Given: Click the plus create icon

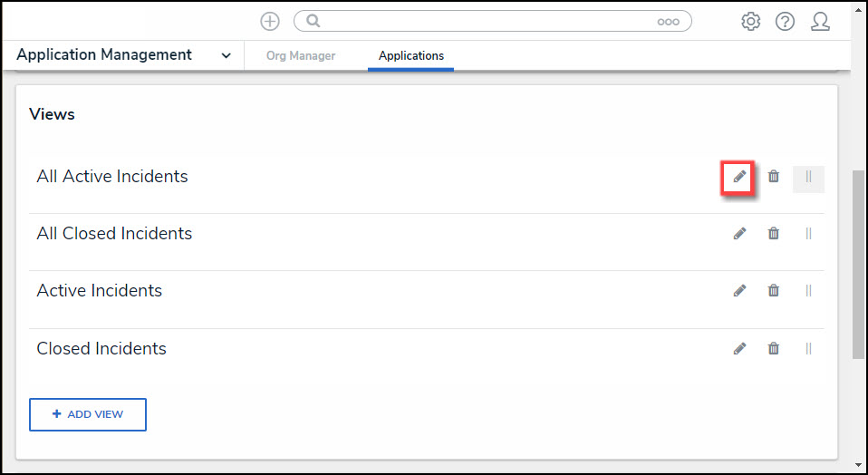Looking at the screenshot, I should 270,22.
